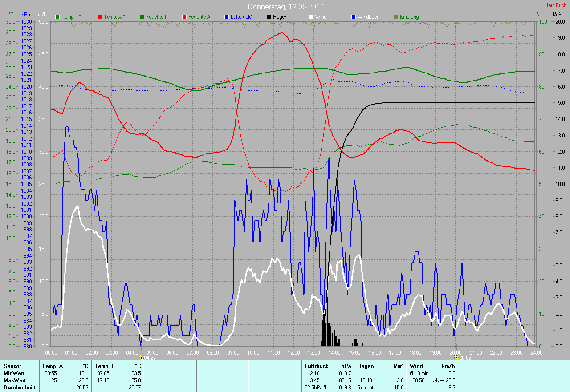Viewport: 570px width, 392px height.
Task: Click the "MaxWert" row label
Action: [15, 380]
